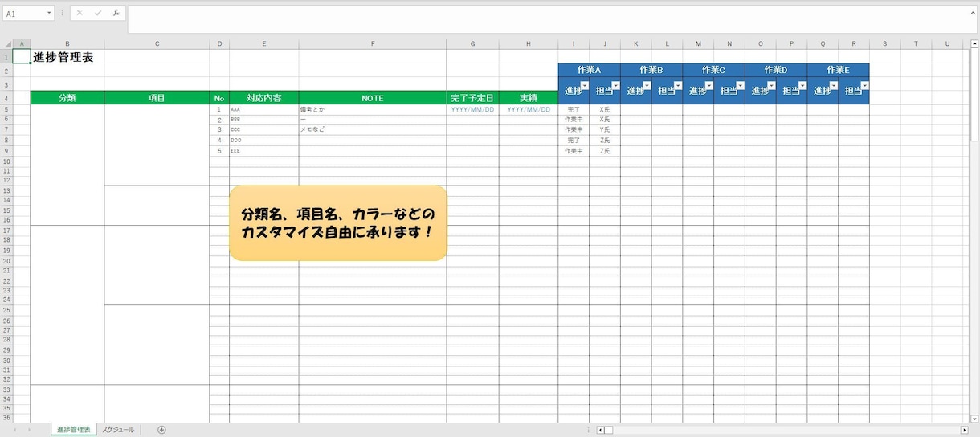
Task: Click the blue 作業D header cell
Action: pos(776,70)
